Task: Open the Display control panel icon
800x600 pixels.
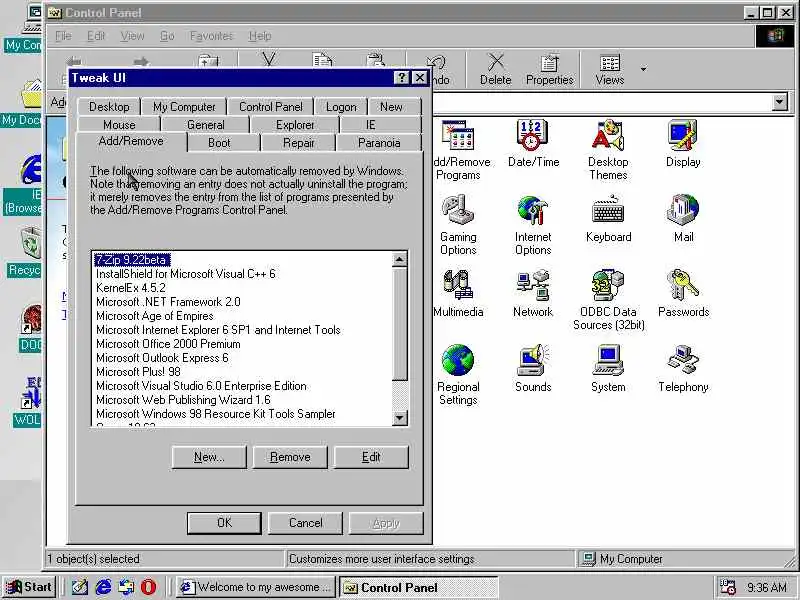Action: [683, 143]
